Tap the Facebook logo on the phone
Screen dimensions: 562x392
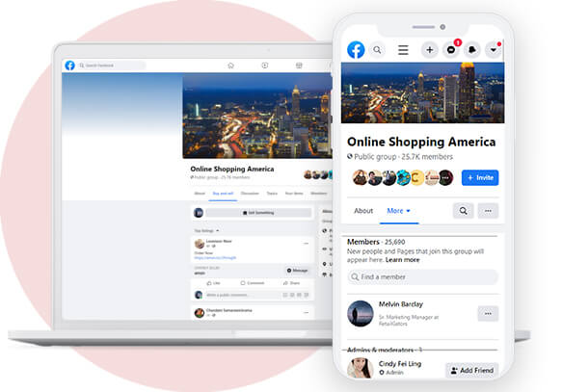click(x=356, y=50)
